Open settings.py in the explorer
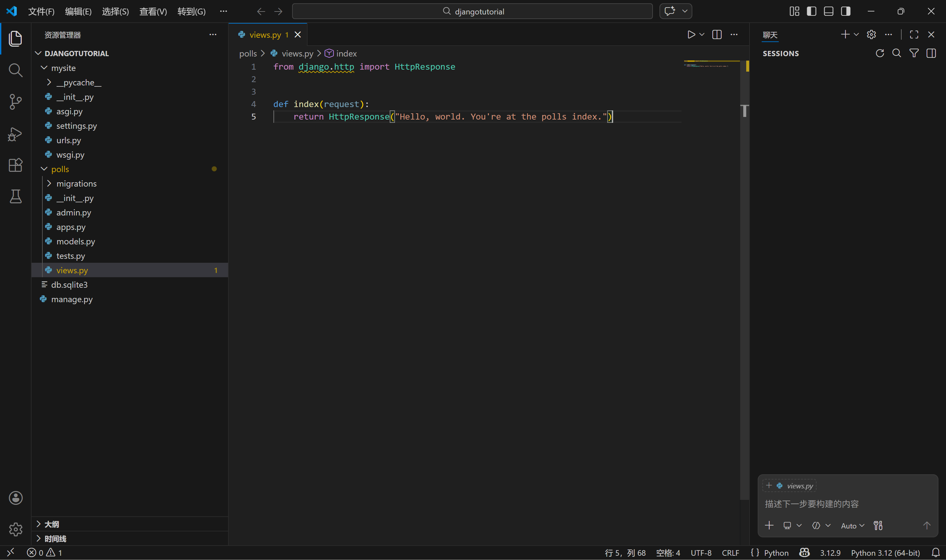This screenshot has width=946, height=560. [76, 126]
